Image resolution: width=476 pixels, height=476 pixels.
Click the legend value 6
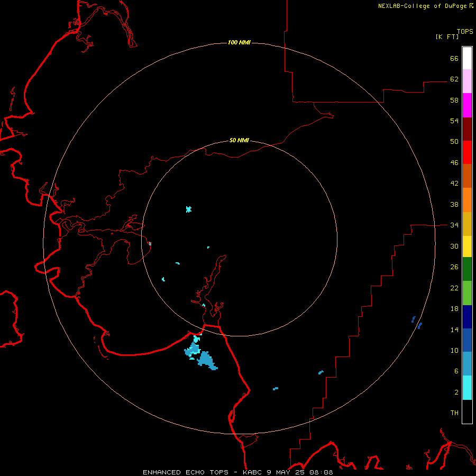(456, 371)
